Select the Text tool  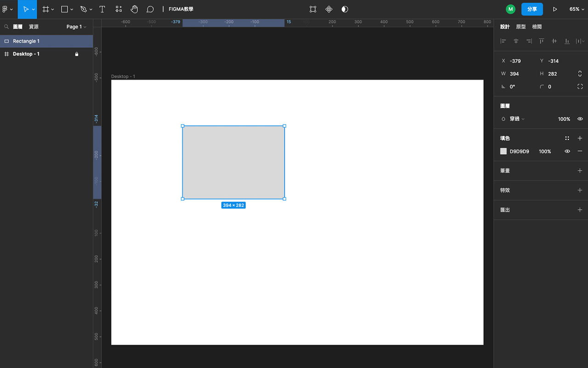(102, 9)
